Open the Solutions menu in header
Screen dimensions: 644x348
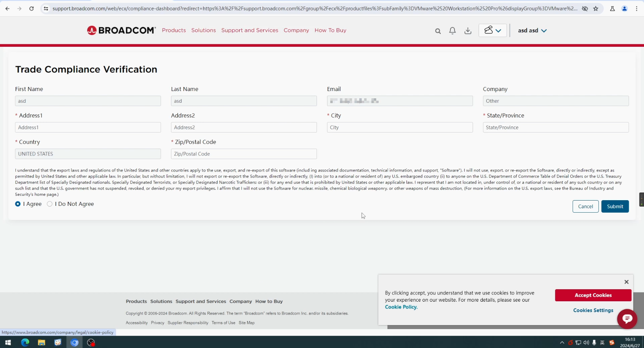[x=204, y=30]
